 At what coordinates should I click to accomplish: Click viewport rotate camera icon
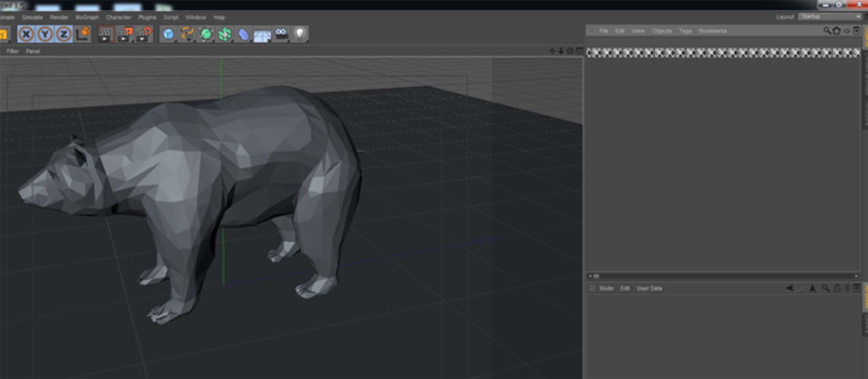tap(570, 51)
